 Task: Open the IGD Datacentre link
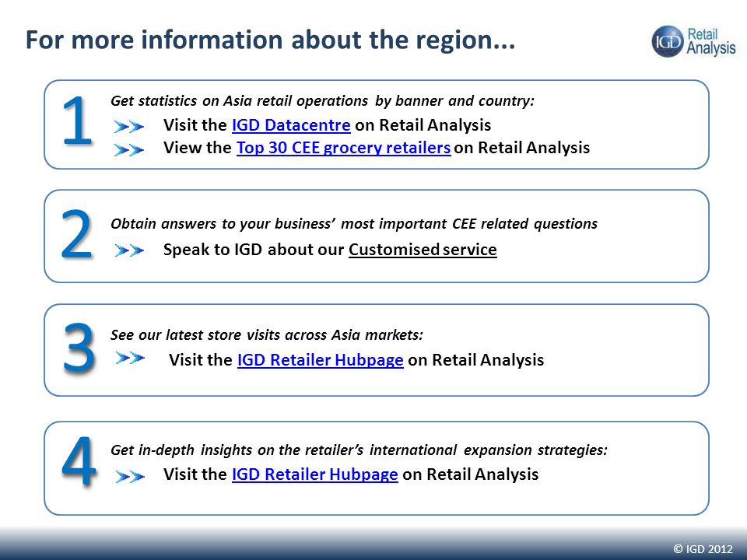pyautogui.click(x=291, y=125)
